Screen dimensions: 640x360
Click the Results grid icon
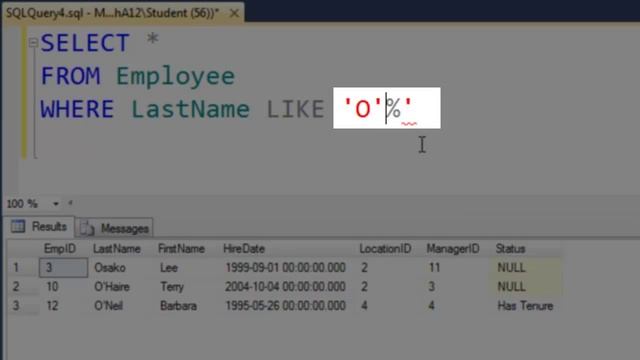[18, 226]
